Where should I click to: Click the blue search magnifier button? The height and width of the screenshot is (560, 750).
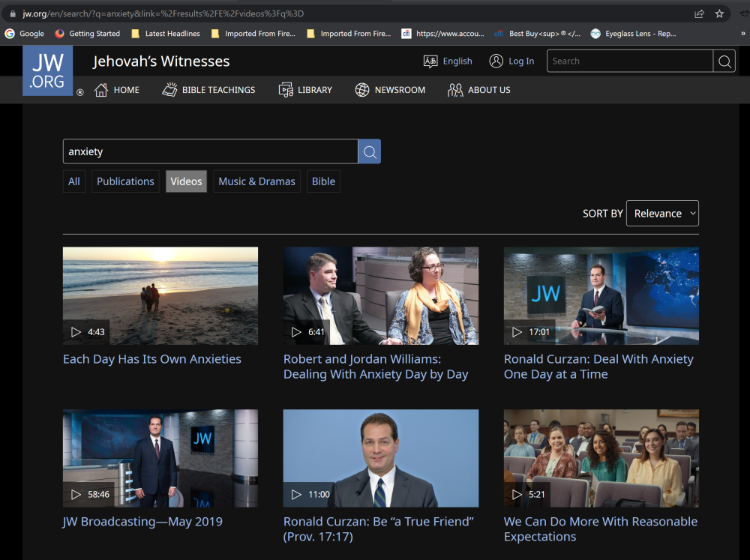[x=369, y=151]
